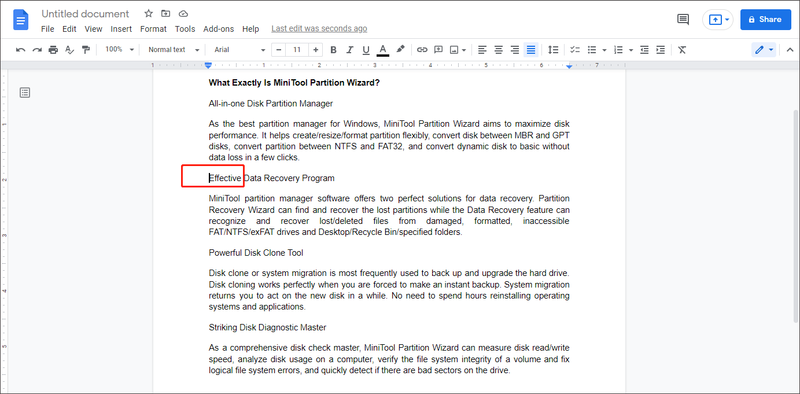This screenshot has height=394, width=800.
Task: Open the Help menu
Action: [x=251, y=29]
